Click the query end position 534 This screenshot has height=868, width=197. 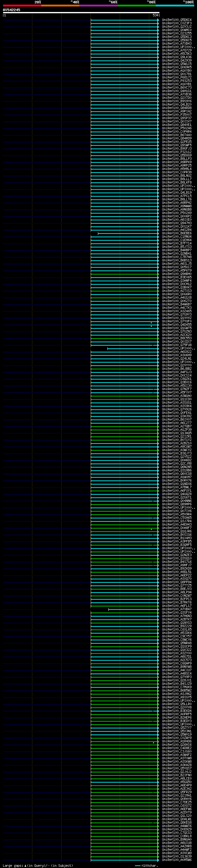tap(155, 15)
